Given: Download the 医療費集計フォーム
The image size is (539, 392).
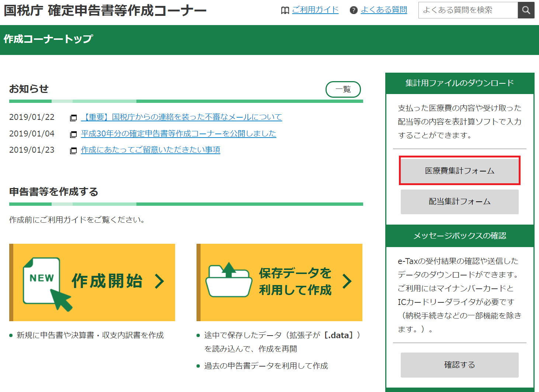Looking at the screenshot, I should point(459,171).
